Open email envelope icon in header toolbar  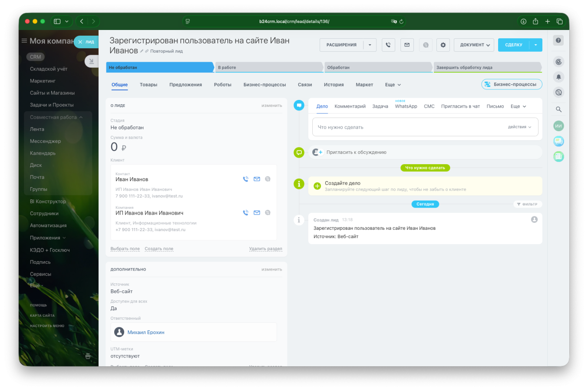tap(407, 45)
